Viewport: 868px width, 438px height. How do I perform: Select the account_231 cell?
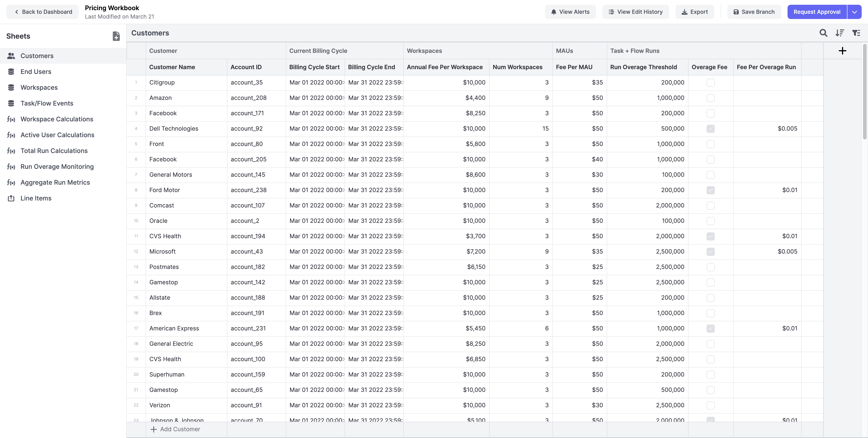pyautogui.click(x=256, y=329)
